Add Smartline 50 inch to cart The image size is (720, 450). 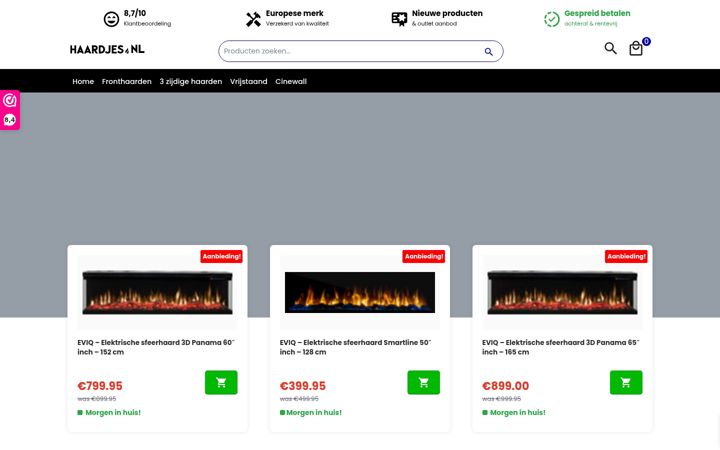pos(423,382)
